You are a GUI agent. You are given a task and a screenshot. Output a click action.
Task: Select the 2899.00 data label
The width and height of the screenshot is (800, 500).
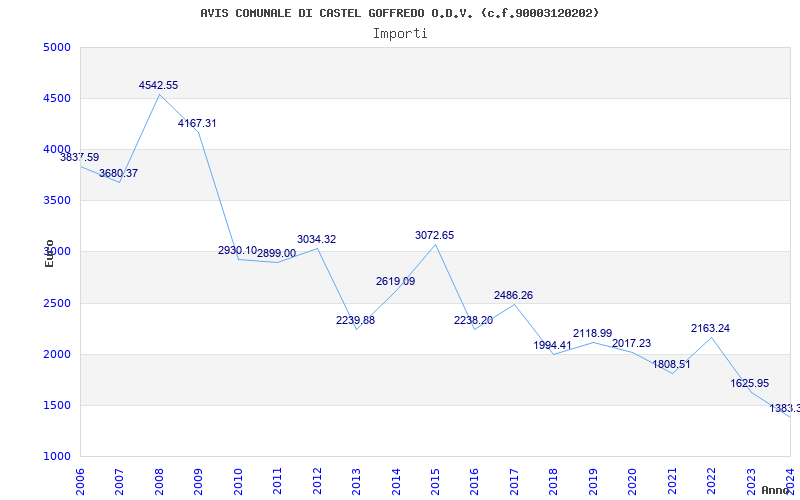tap(277, 254)
